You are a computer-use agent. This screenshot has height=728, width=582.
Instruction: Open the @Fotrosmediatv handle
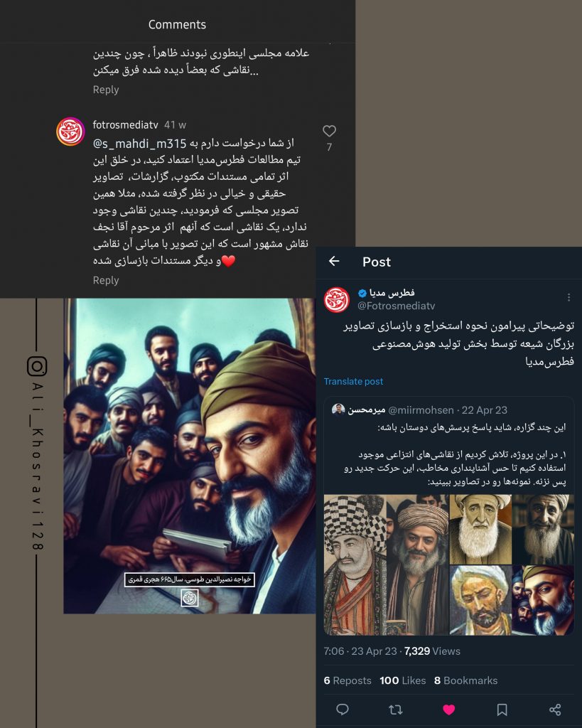pos(396,306)
